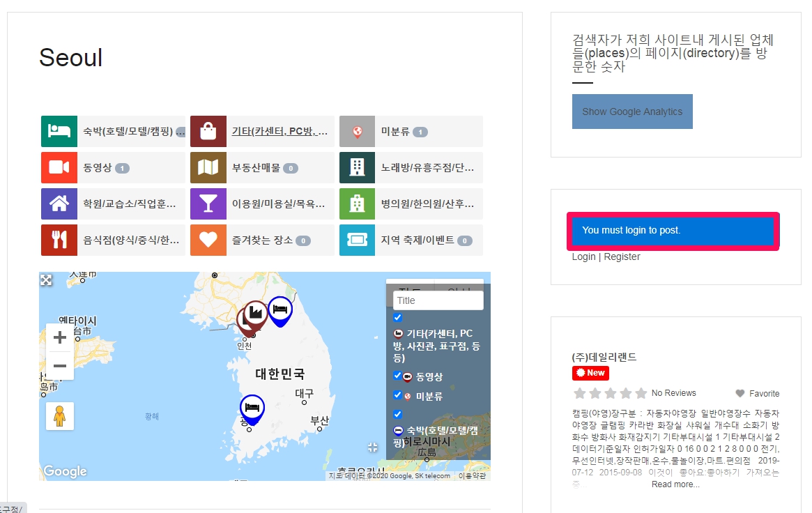Click the 동영상 pin icon in map legend
This screenshot has height=513, width=812.
(x=408, y=377)
